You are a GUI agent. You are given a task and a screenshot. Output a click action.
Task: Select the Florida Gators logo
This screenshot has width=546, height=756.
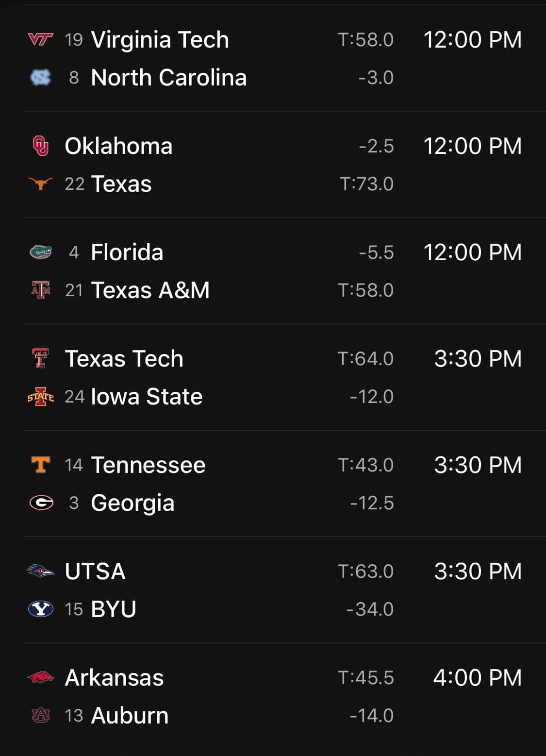41,252
